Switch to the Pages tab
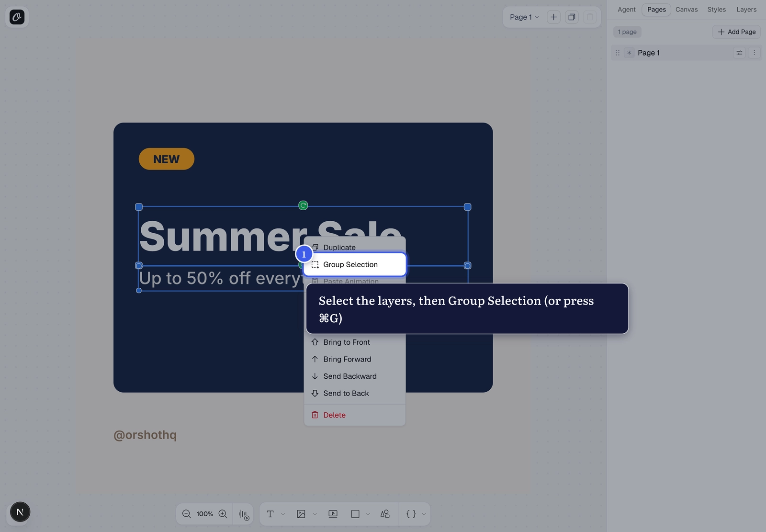The image size is (766, 532). pos(656,10)
